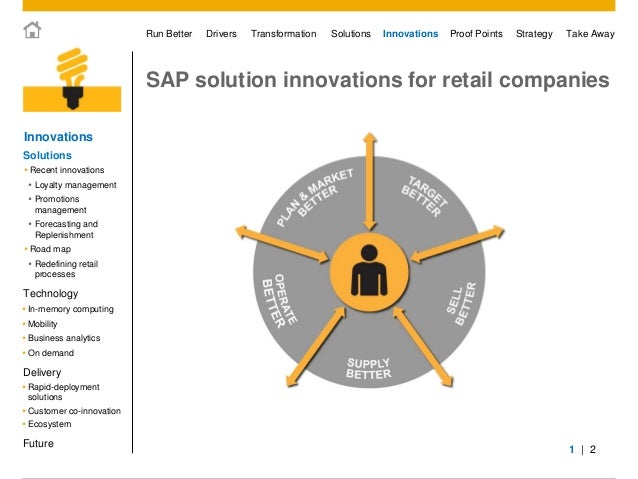Open the Run Better tab
The width and height of the screenshot is (638, 479).
click(x=169, y=34)
